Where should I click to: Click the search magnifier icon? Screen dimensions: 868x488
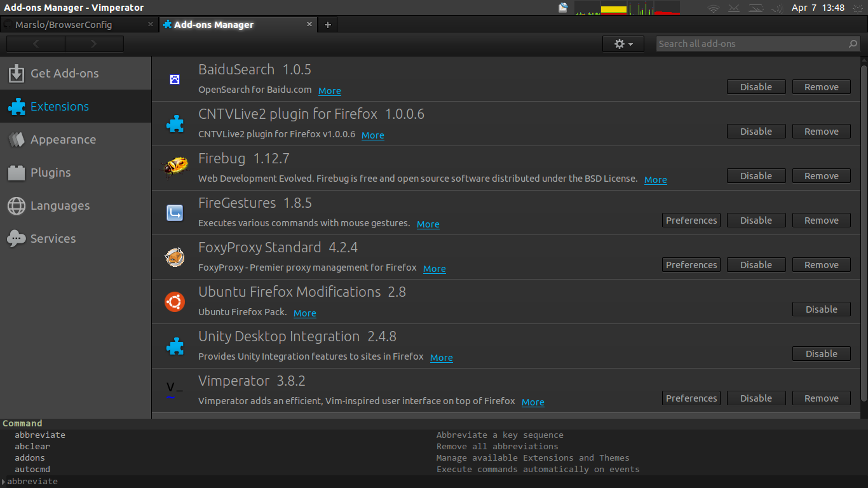tap(853, 44)
